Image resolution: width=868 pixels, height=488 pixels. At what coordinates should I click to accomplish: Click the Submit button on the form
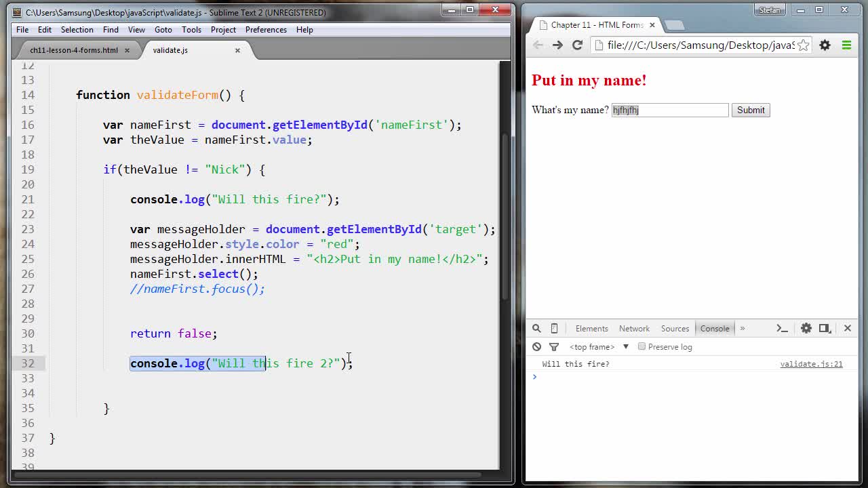(751, 110)
